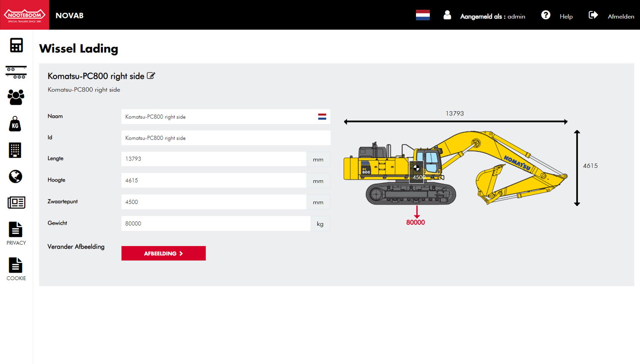Click the Dutch flag language selector in header

tap(423, 15)
